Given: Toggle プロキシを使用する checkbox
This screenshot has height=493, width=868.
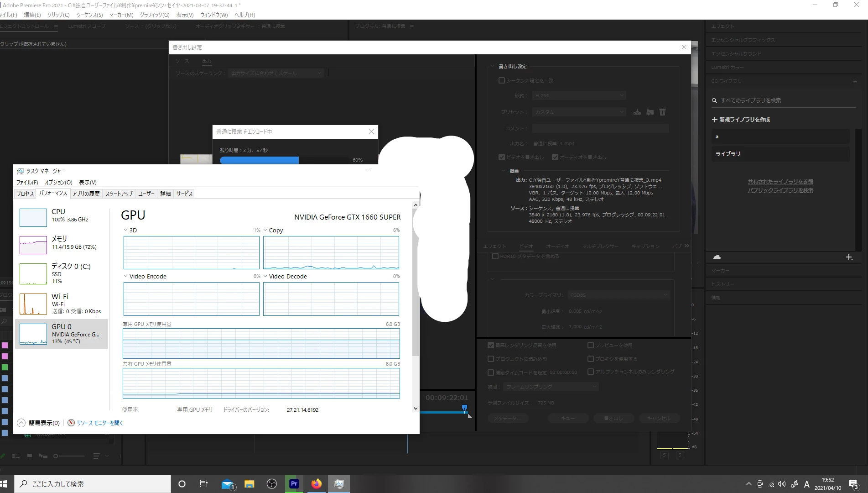Looking at the screenshot, I should 591,359.
